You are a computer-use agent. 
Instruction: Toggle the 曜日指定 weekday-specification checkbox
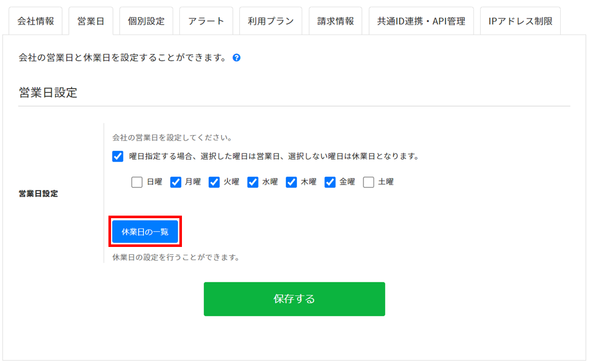tap(118, 157)
